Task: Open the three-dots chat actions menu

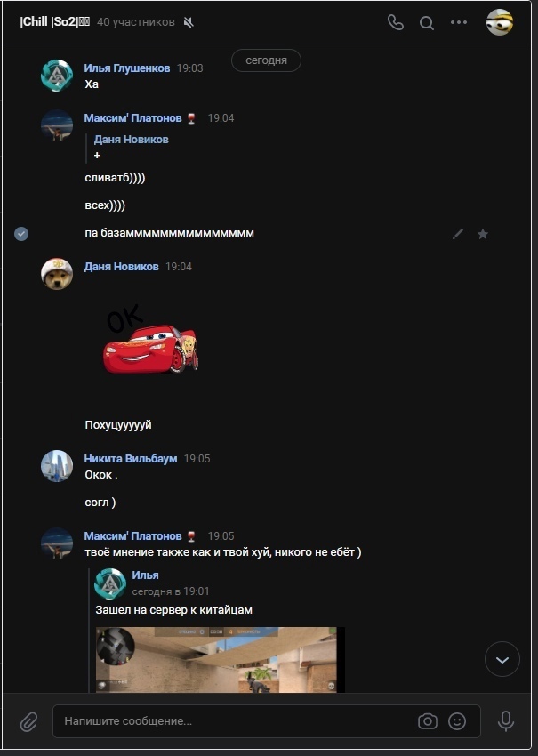Action: [459, 22]
